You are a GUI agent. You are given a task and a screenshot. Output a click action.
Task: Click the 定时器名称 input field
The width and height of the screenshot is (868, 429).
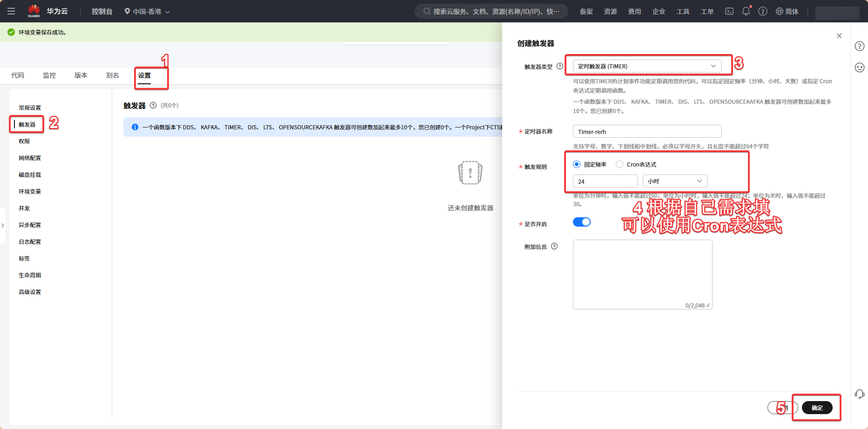(x=647, y=132)
